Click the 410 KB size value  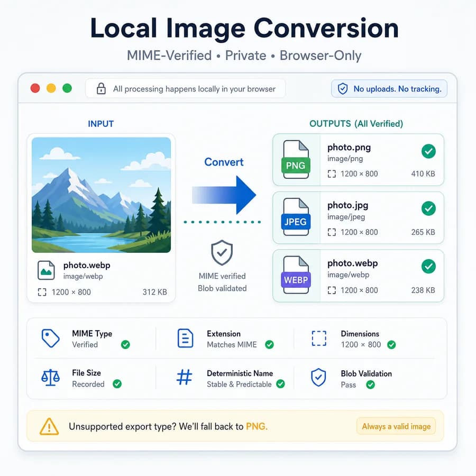pos(423,174)
